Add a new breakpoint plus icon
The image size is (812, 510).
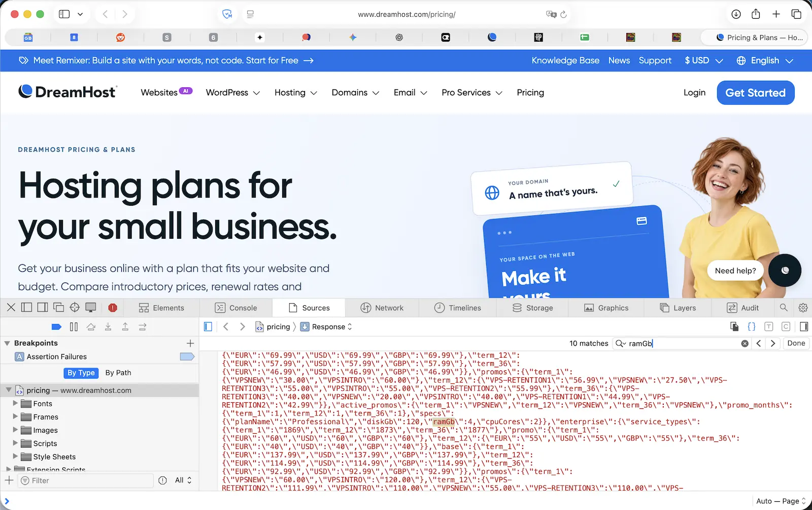[x=190, y=343]
